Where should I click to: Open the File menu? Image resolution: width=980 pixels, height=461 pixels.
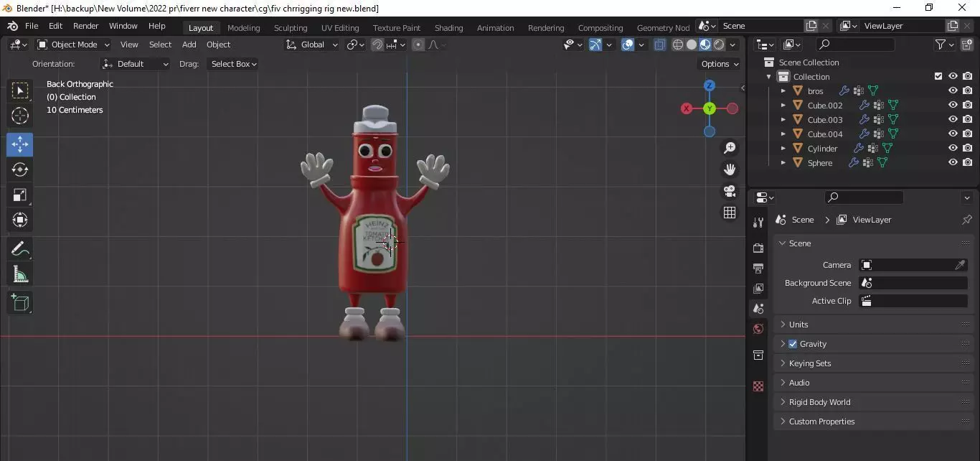click(32, 26)
